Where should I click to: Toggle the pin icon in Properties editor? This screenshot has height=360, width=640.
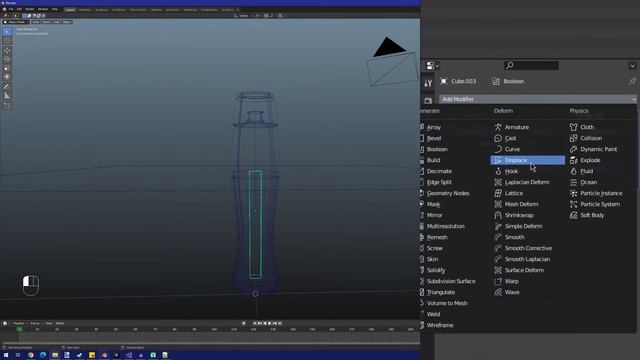[632, 81]
